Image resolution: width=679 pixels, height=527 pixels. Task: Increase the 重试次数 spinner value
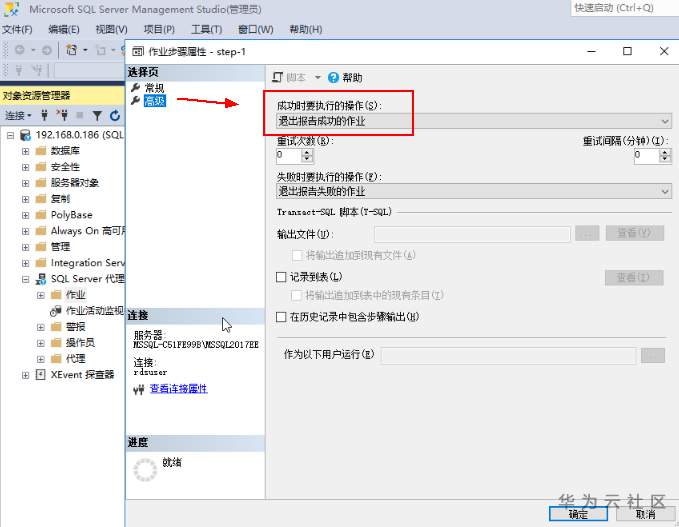[307, 152]
